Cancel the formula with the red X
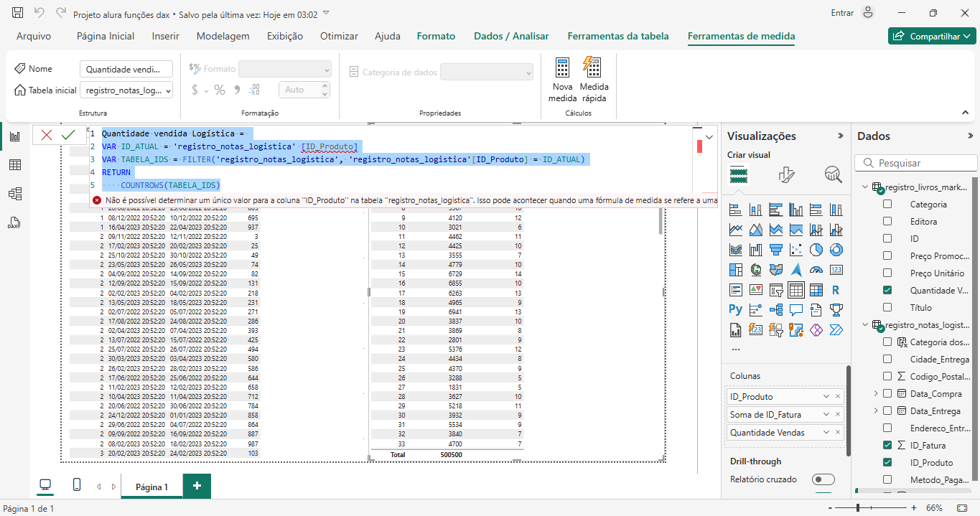Image resolution: width=980 pixels, height=516 pixels. point(47,135)
